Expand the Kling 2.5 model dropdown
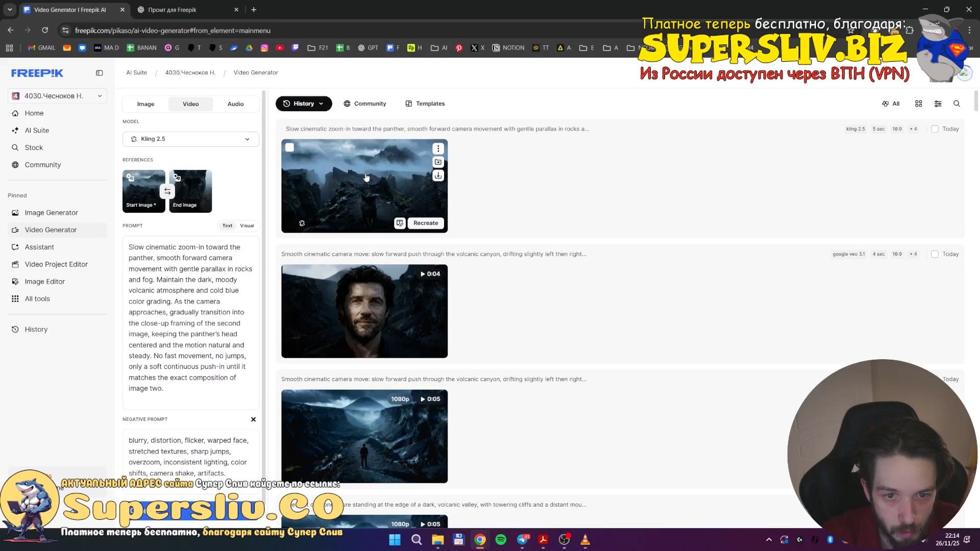Screen dimensions: 980x551 click(190, 139)
